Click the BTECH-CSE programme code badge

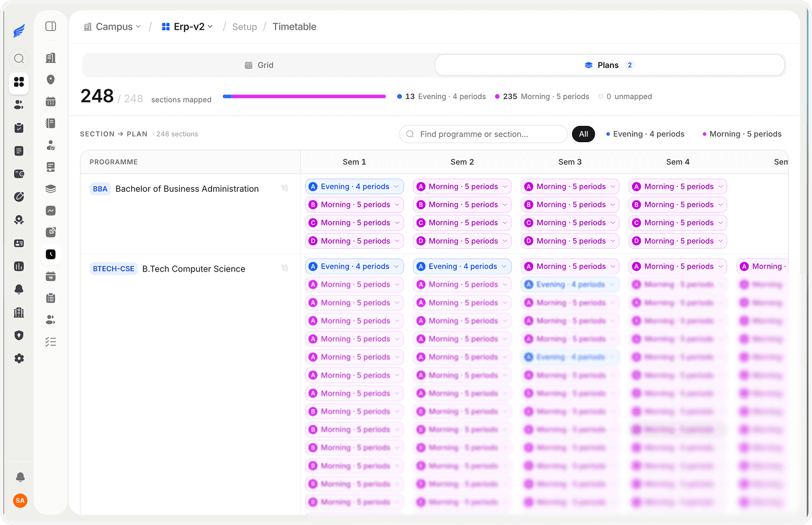[x=114, y=269]
